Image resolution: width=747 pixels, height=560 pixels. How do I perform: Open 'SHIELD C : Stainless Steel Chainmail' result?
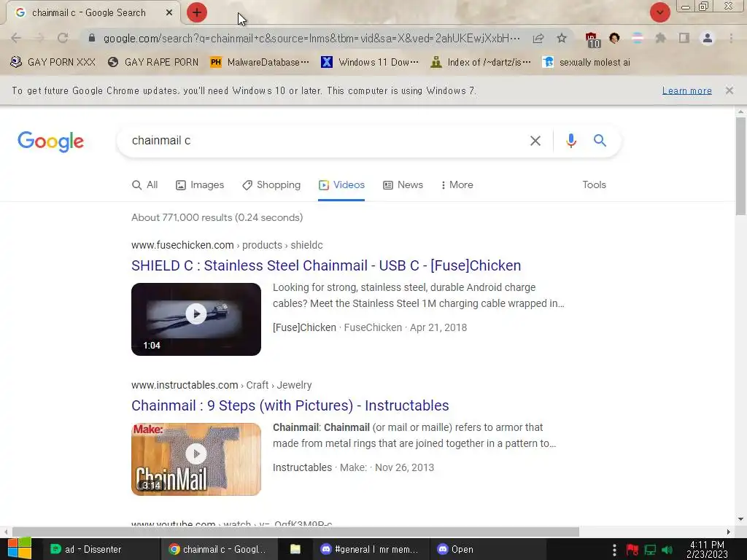(326, 265)
